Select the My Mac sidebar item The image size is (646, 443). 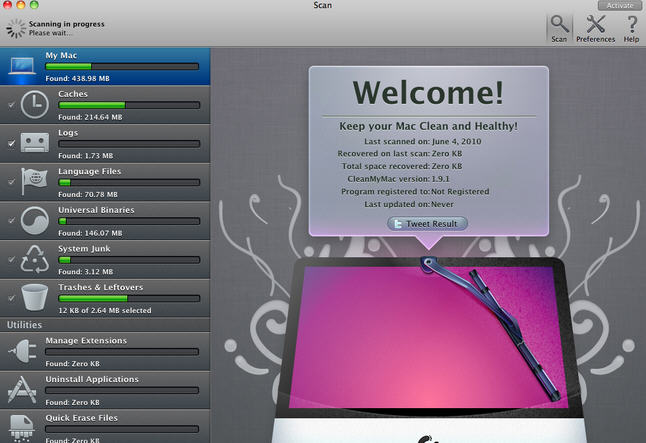click(105, 66)
